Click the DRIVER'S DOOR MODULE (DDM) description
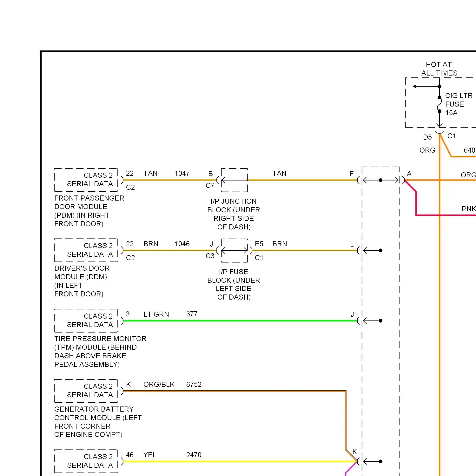The image size is (476, 476). pos(82,281)
